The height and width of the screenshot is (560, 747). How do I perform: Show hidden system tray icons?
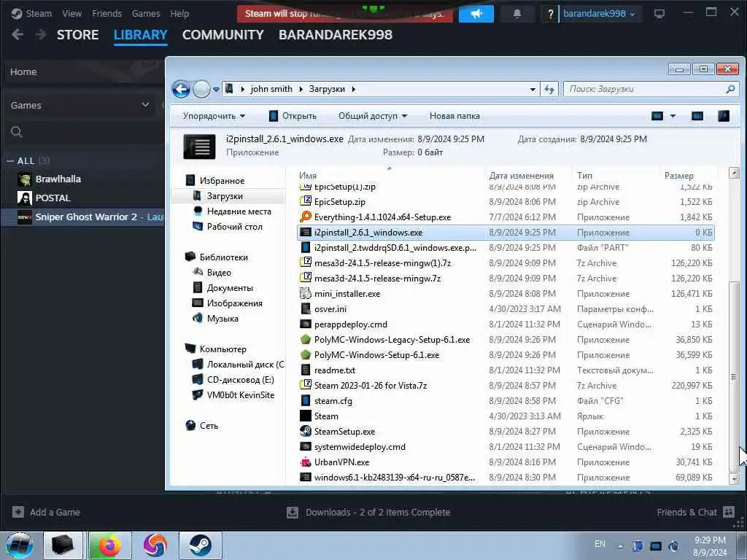[620, 546]
